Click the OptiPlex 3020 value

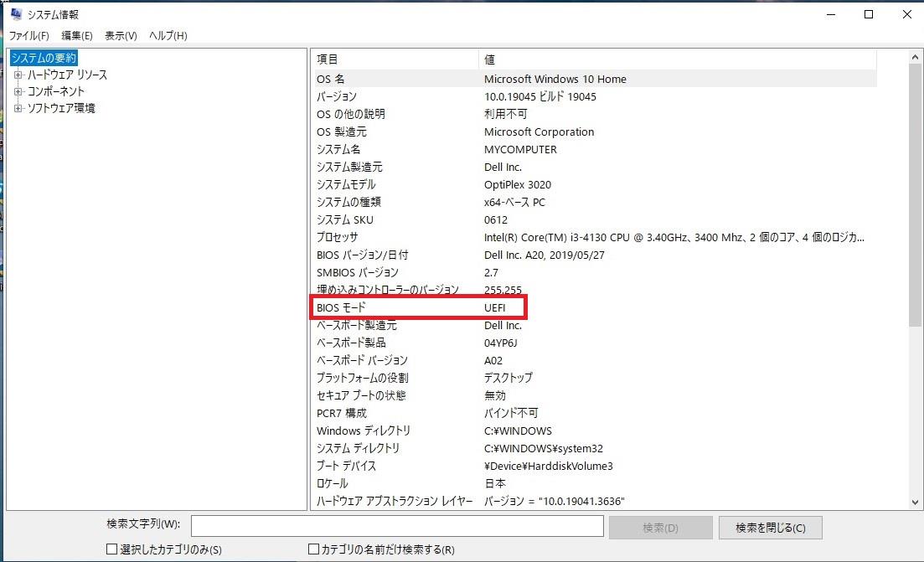pos(518,185)
